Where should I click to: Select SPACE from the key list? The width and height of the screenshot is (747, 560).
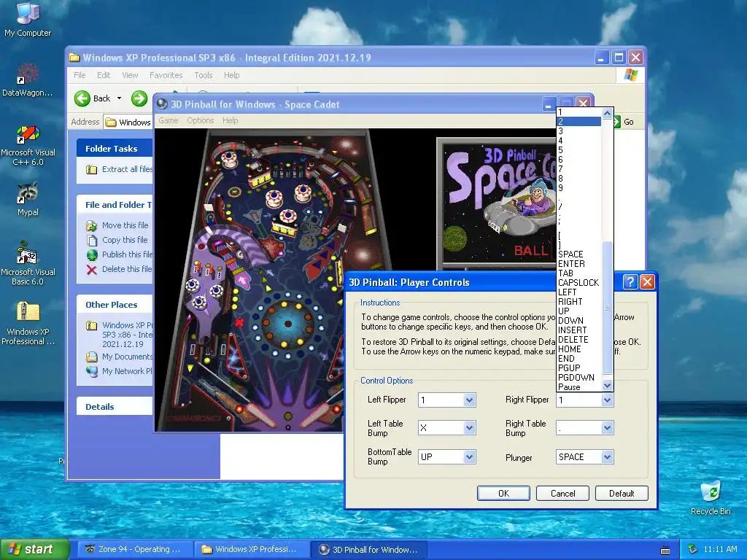tap(578, 254)
